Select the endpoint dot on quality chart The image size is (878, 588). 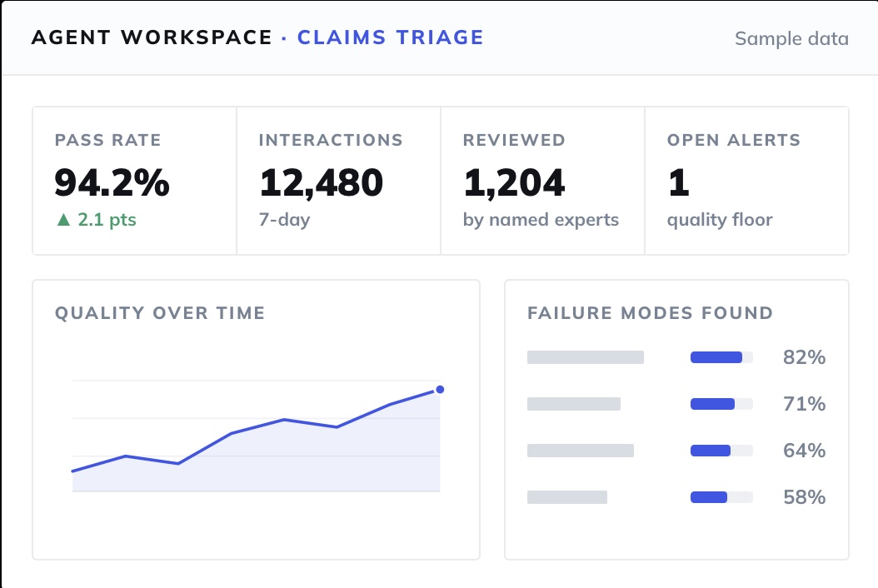(x=440, y=389)
